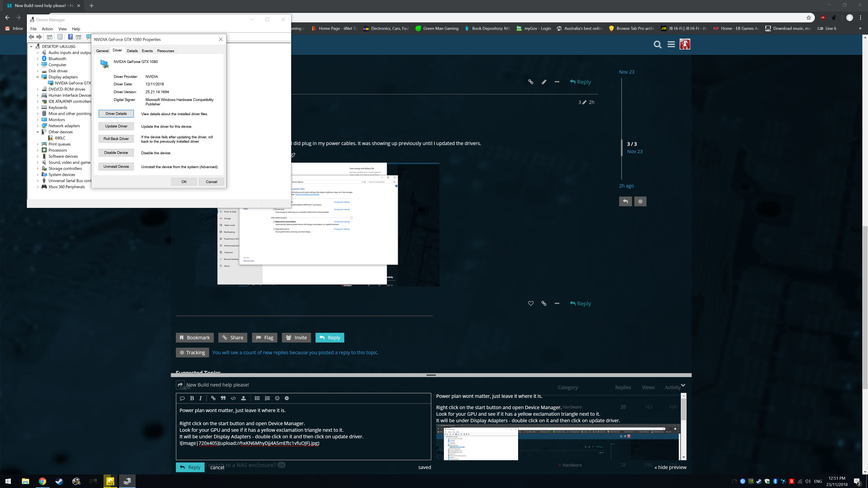Click the upload icon in the reply editor
The width and height of the screenshot is (868, 488).
pos(243,398)
